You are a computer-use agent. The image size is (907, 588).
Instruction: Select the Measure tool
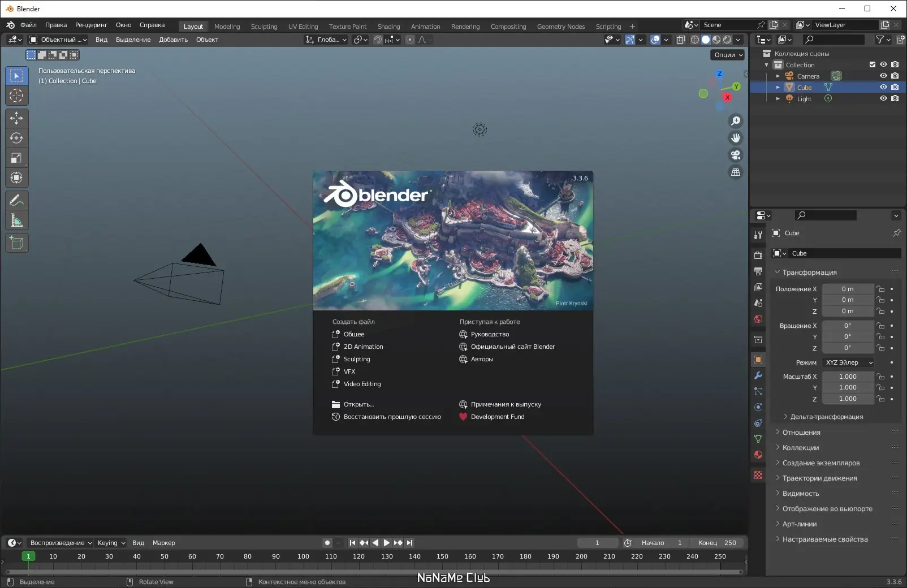coord(16,220)
